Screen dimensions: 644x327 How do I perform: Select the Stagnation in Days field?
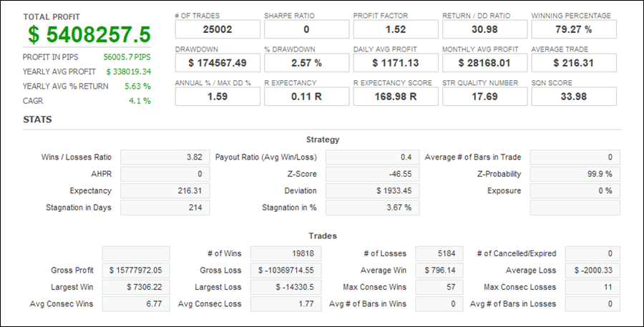(165, 208)
